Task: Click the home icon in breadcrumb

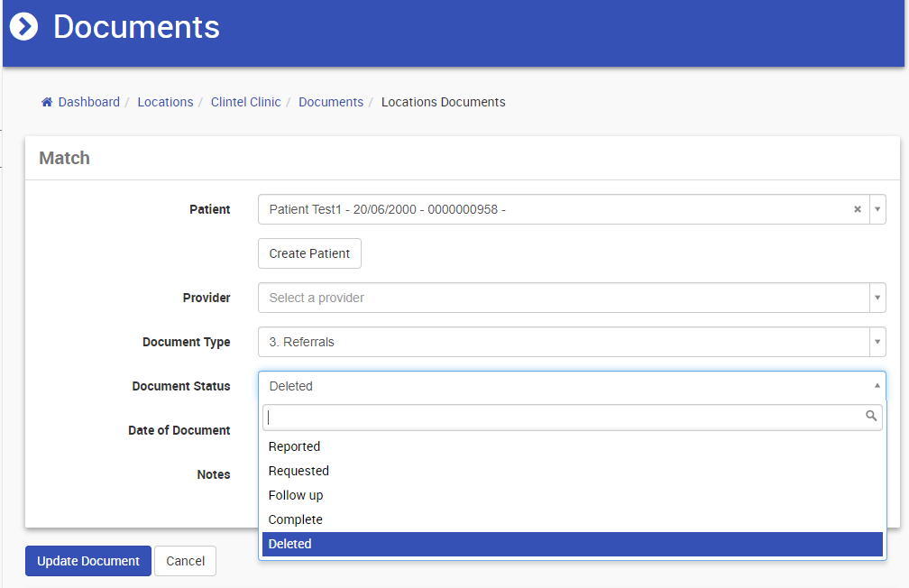Action: 47,102
